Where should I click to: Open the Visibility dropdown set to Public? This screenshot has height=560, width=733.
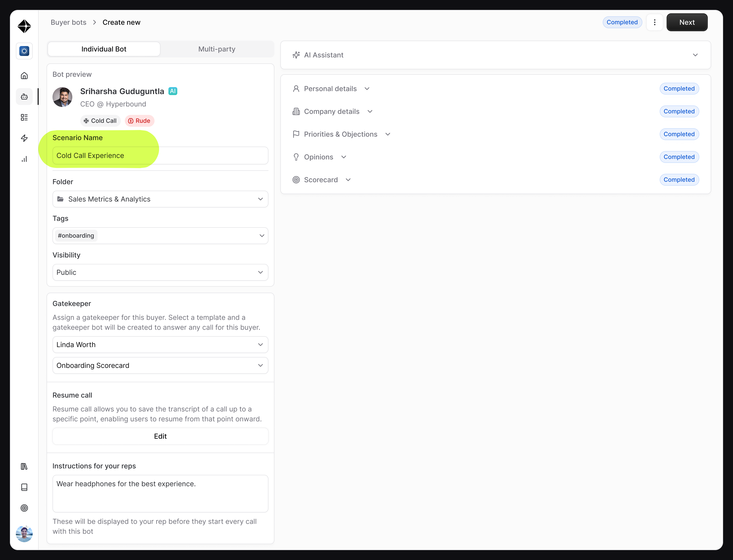[160, 272]
